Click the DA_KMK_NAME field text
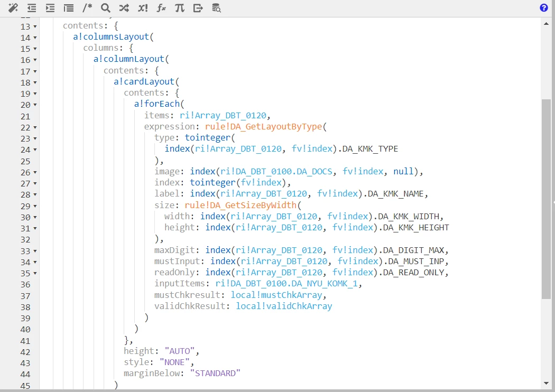This screenshot has width=555, height=392. tap(396, 194)
